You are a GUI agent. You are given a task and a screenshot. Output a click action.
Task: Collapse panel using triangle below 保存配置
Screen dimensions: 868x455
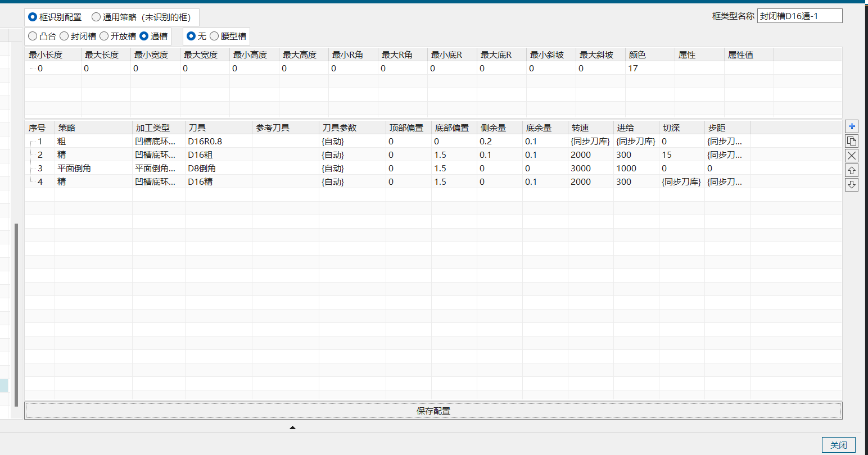pyautogui.click(x=292, y=427)
